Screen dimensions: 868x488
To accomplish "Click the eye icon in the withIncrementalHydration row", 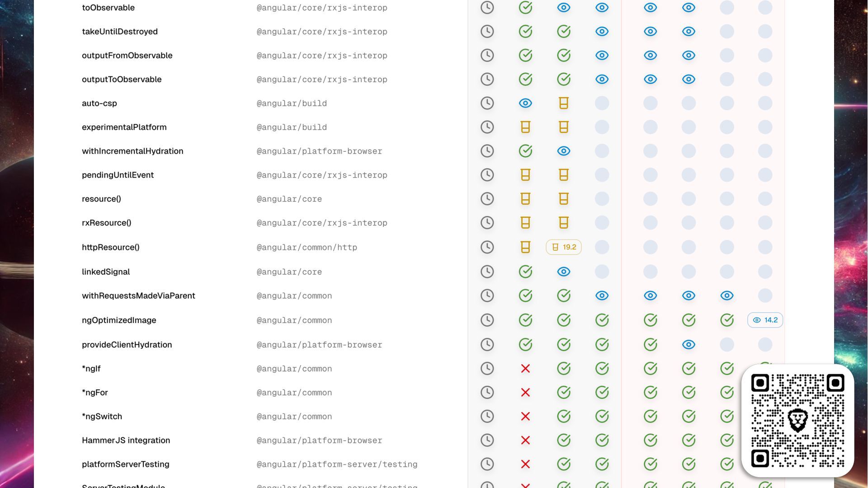I will [563, 151].
